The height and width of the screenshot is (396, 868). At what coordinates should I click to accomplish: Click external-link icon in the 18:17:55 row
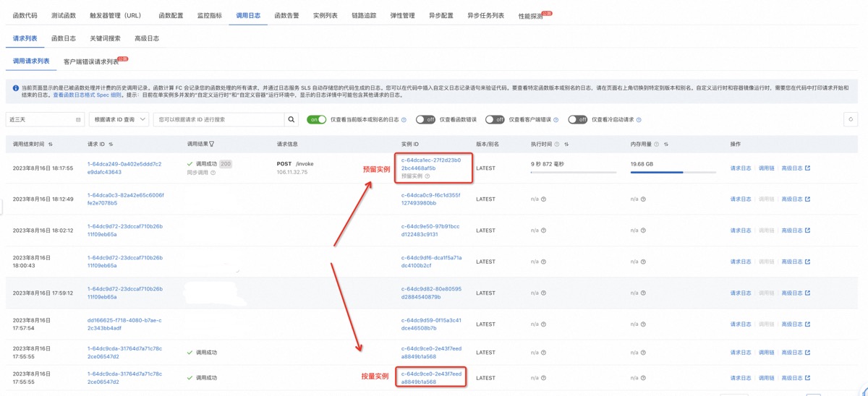pos(807,168)
